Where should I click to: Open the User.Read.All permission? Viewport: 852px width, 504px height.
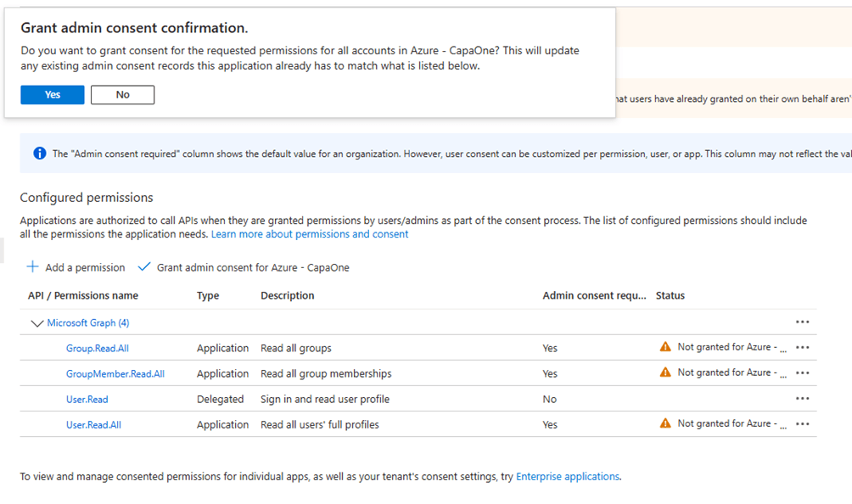(93, 425)
